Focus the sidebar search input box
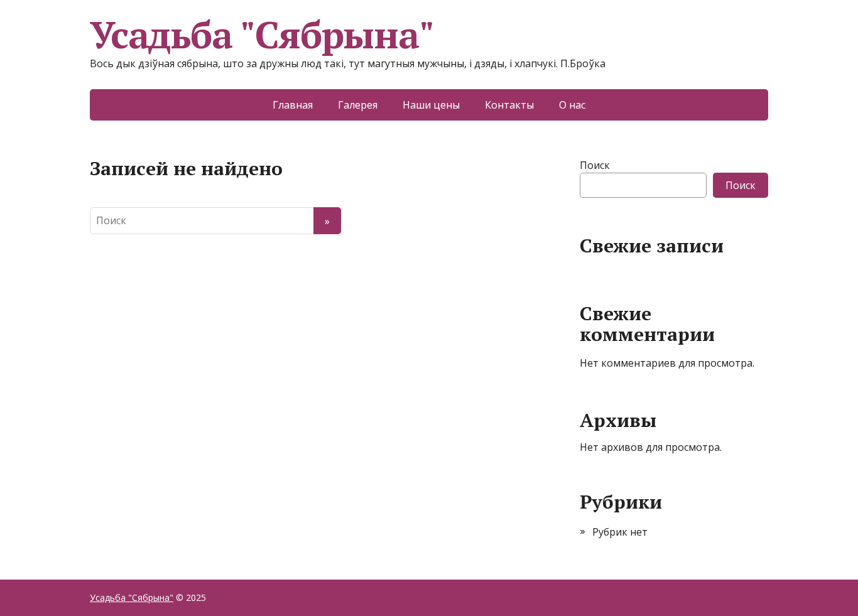858x616 pixels. [x=643, y=185]
